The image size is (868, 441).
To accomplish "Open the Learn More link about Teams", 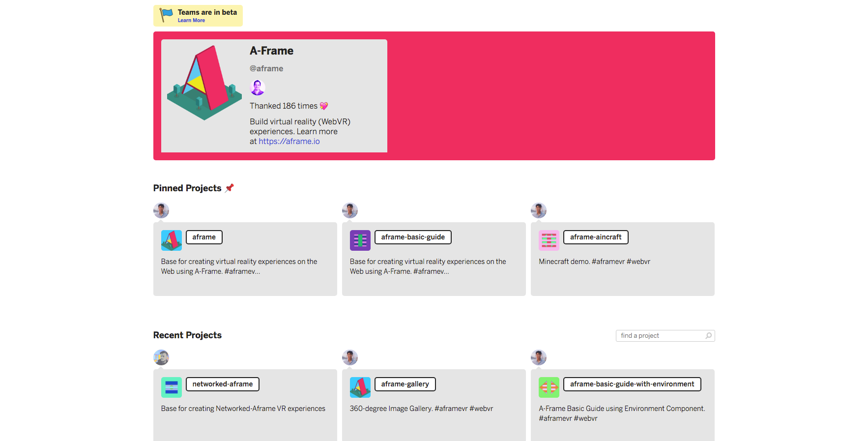I will pos(191,21).
